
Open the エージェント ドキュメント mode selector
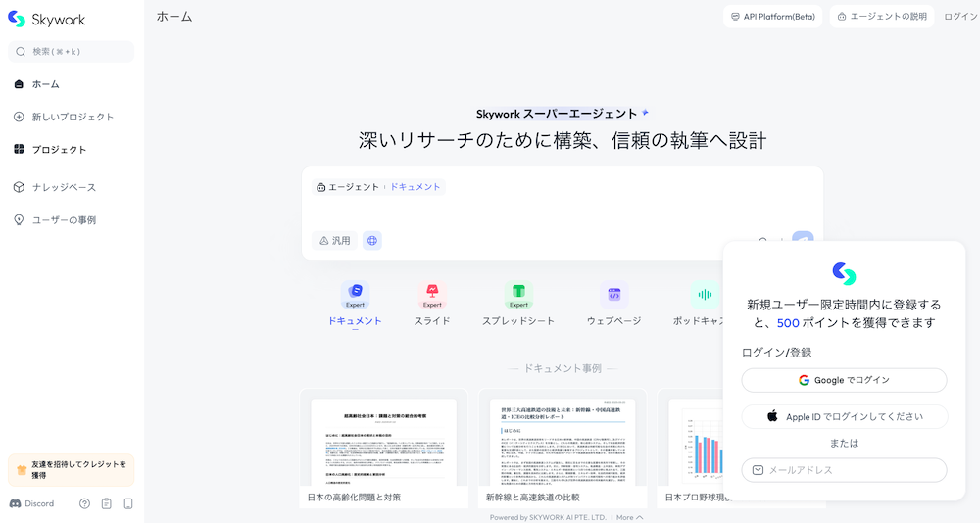[378, 187]
